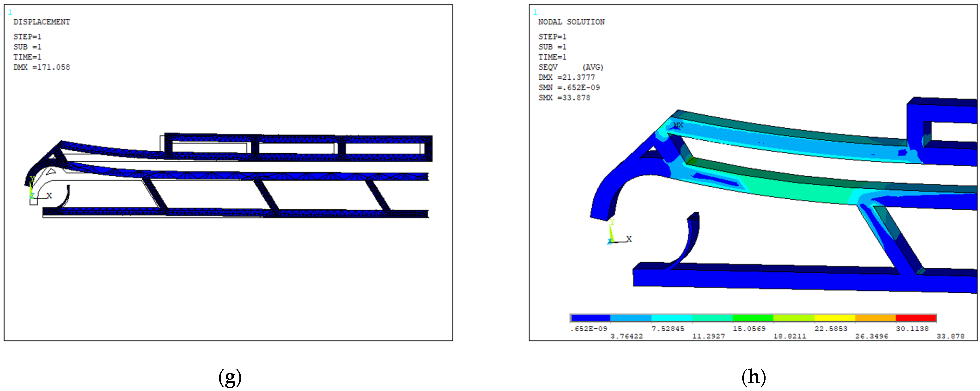Select the orange legend color band
This screenshot has width=980, height=391.
point(875,318)
